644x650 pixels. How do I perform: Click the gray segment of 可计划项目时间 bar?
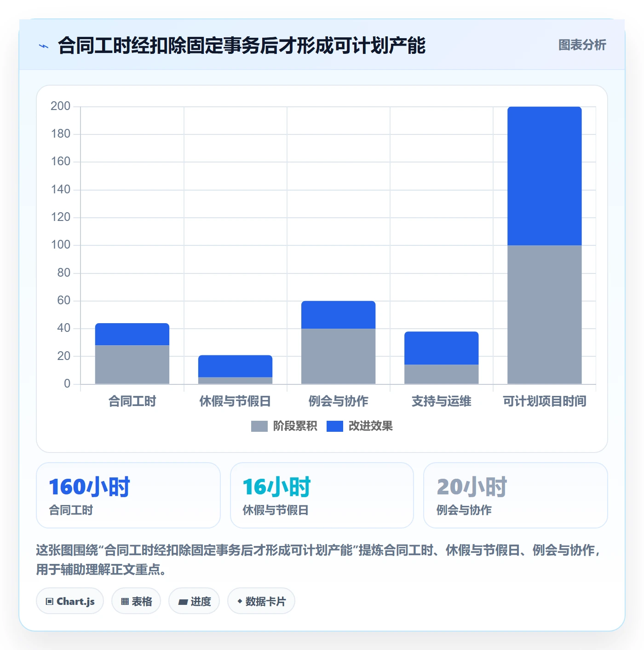coord(544,314)
